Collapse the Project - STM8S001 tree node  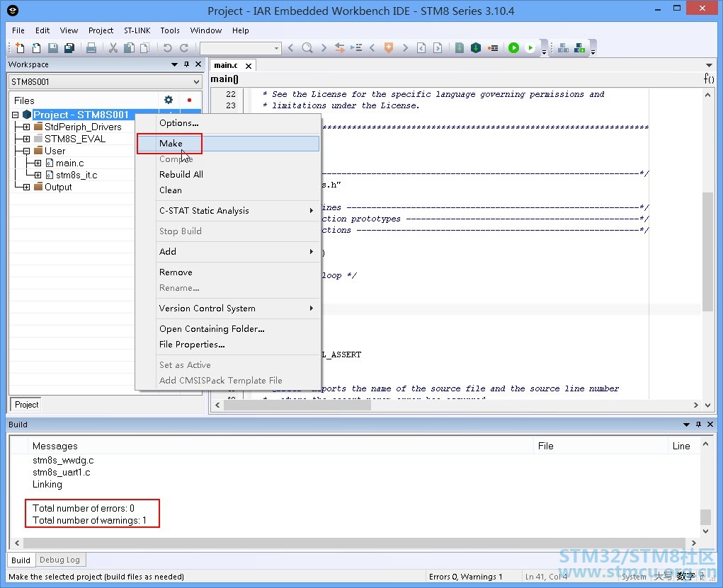(x=15, y=115)
